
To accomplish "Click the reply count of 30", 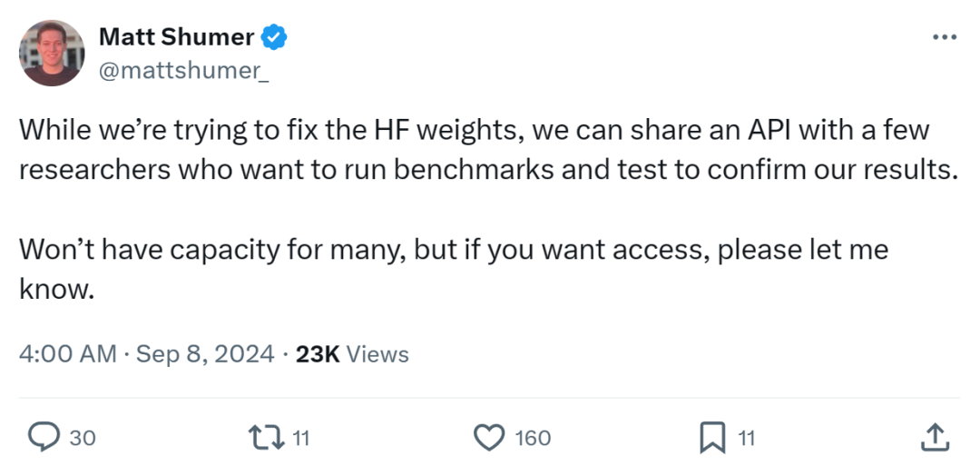I will coord(83,438).
